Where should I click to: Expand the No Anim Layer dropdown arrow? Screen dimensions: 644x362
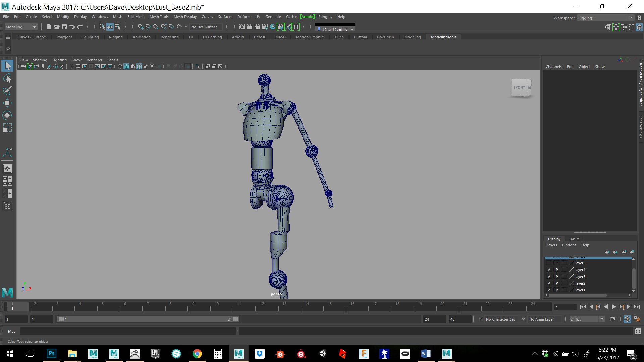[x=523, y=319]
